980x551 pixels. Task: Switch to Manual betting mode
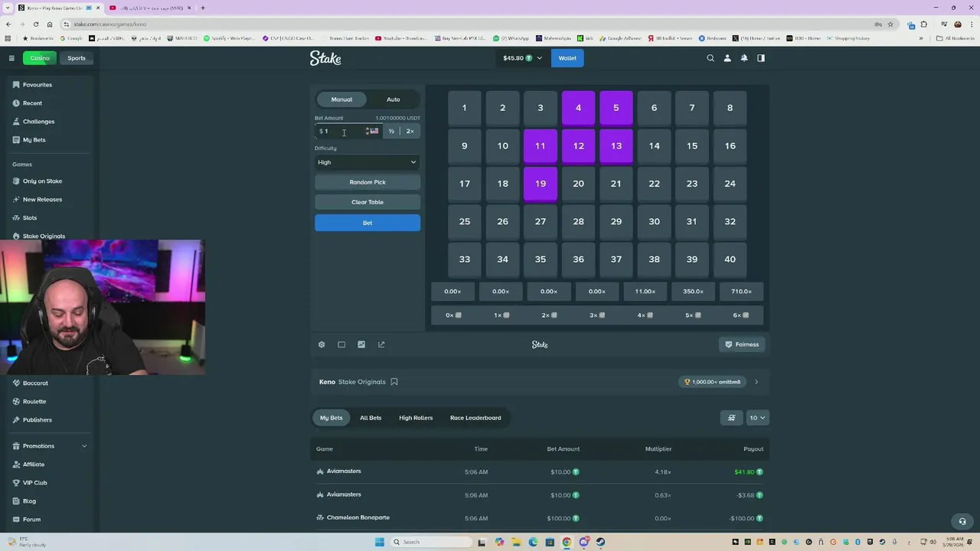(x=341, y=99)
